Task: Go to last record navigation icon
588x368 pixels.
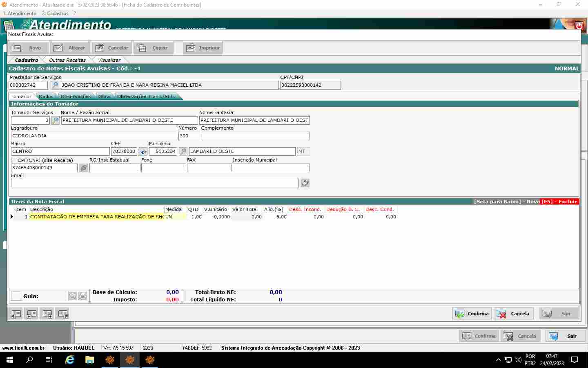Action: [63, 314]
